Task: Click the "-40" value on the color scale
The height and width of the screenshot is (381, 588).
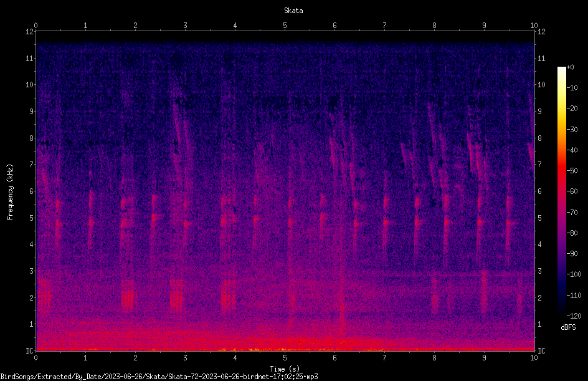Action: [572, 150]
